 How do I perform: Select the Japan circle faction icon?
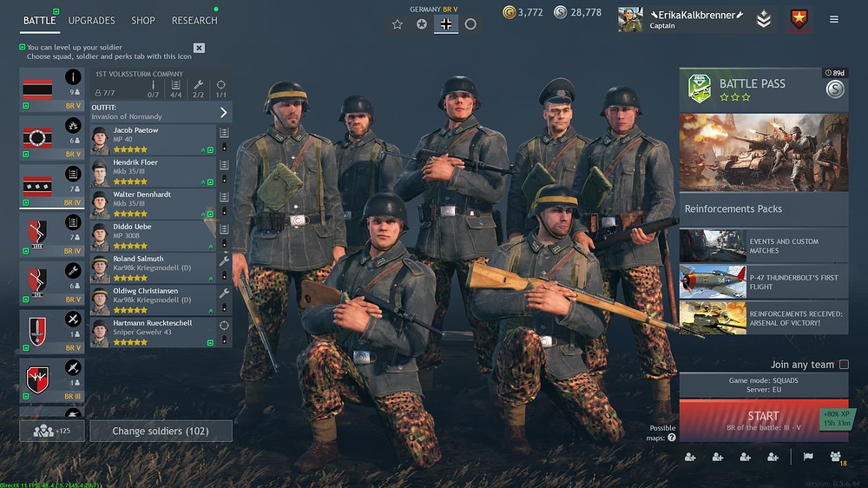tap(470, 23)
